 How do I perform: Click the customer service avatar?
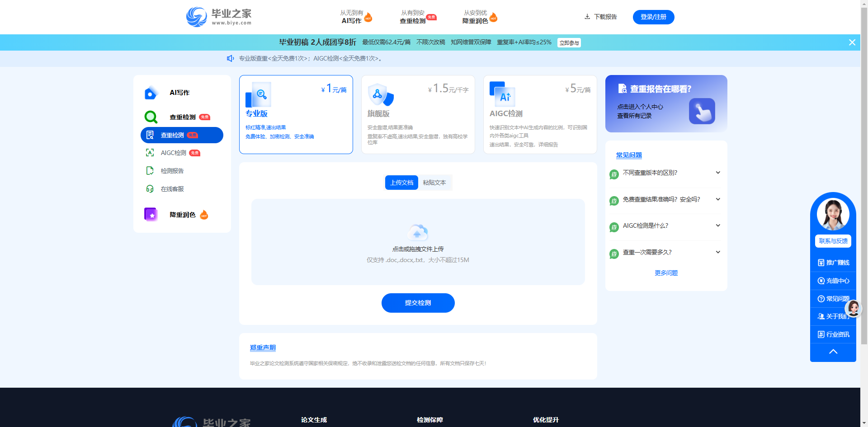pyautogui.click(x=833, y=214)
